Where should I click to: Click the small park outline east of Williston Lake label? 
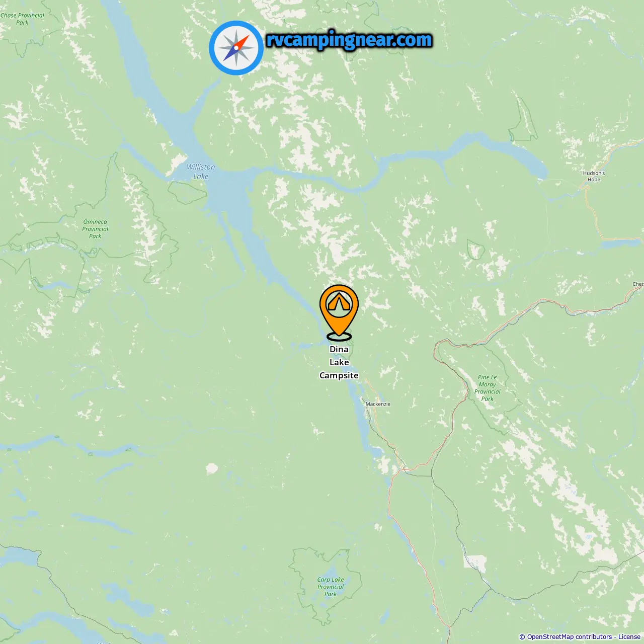[187, 193]
